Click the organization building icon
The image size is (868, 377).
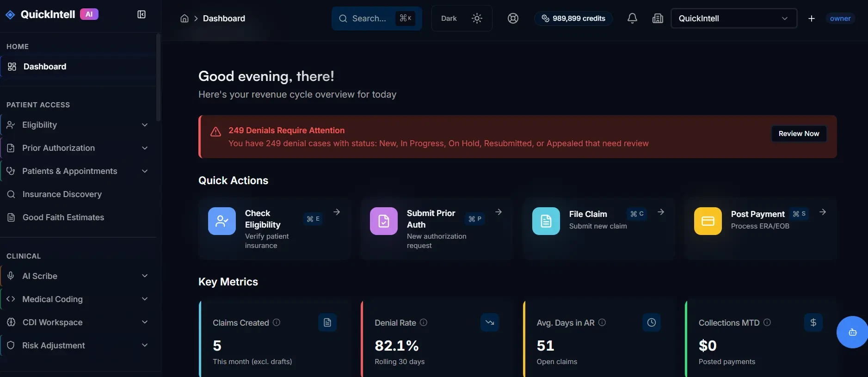658,19
